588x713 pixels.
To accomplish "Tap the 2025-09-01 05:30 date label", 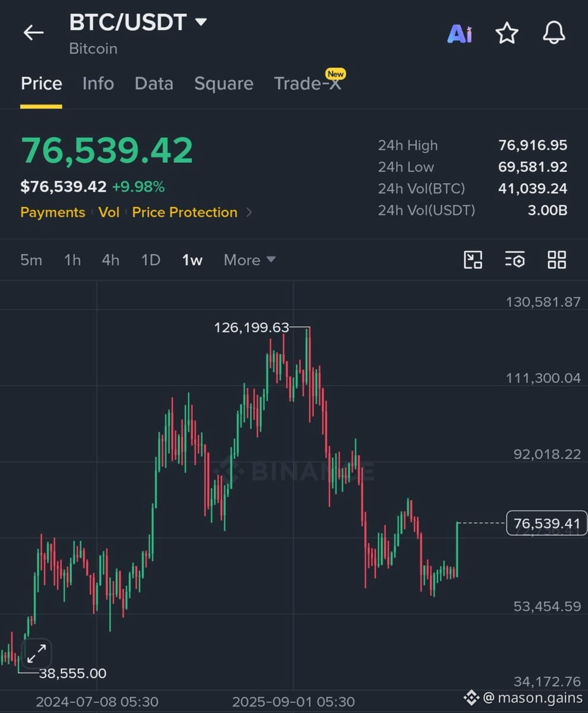I will [293, 702].
